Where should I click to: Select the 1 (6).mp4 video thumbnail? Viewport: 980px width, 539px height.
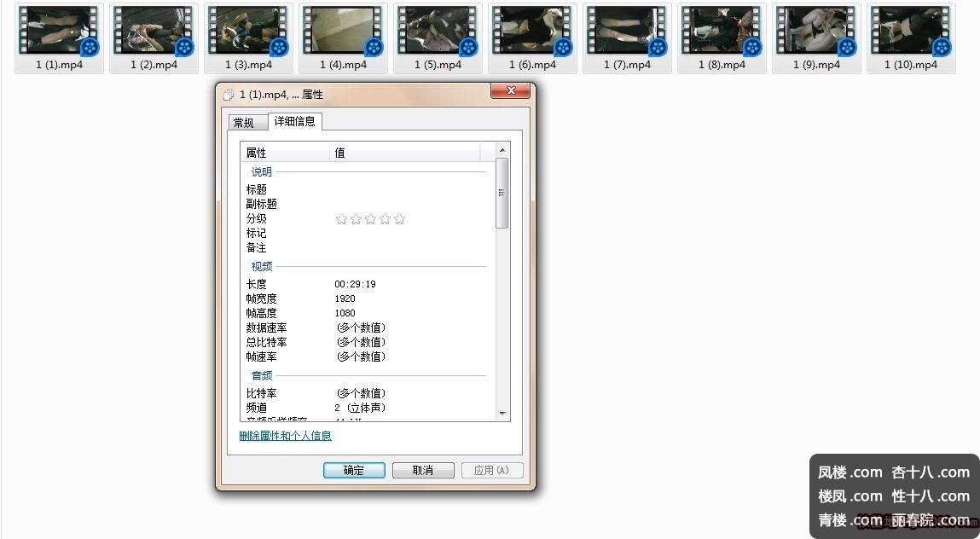(x=532, y=30)
